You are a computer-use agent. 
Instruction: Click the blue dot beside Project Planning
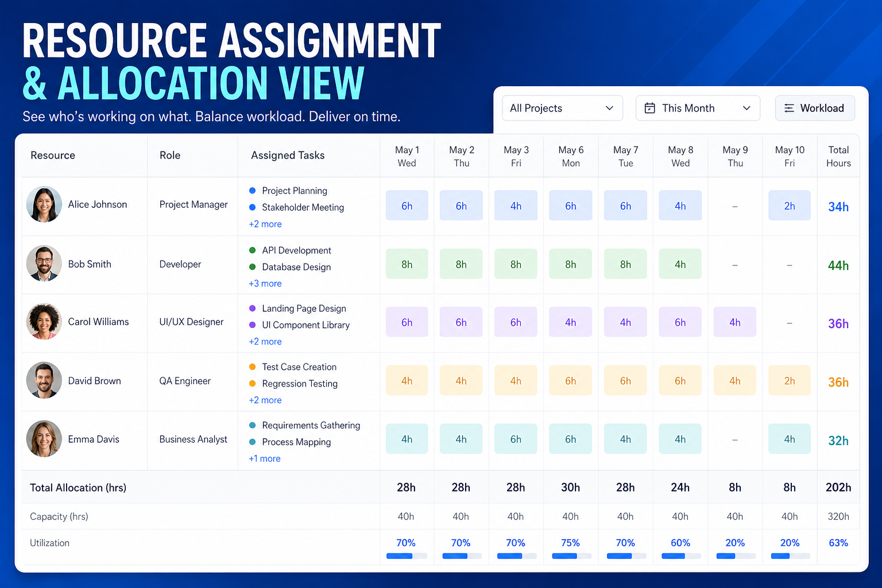pyautogui.click(x=252, y=191)
